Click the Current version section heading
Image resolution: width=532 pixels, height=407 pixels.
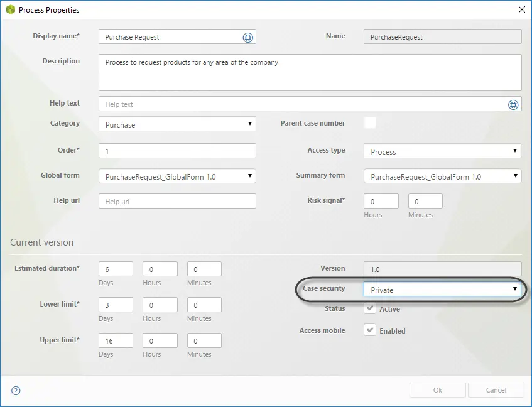point(41,242)
